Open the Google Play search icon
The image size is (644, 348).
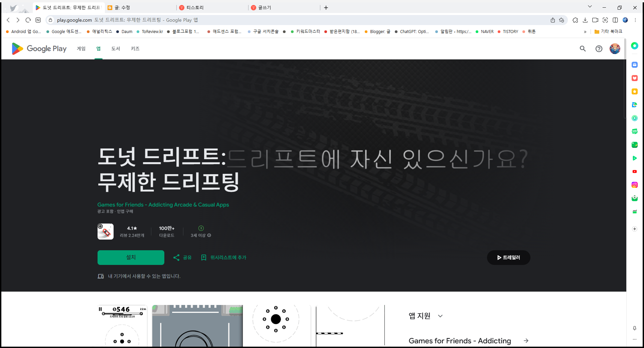coord(583,49)
